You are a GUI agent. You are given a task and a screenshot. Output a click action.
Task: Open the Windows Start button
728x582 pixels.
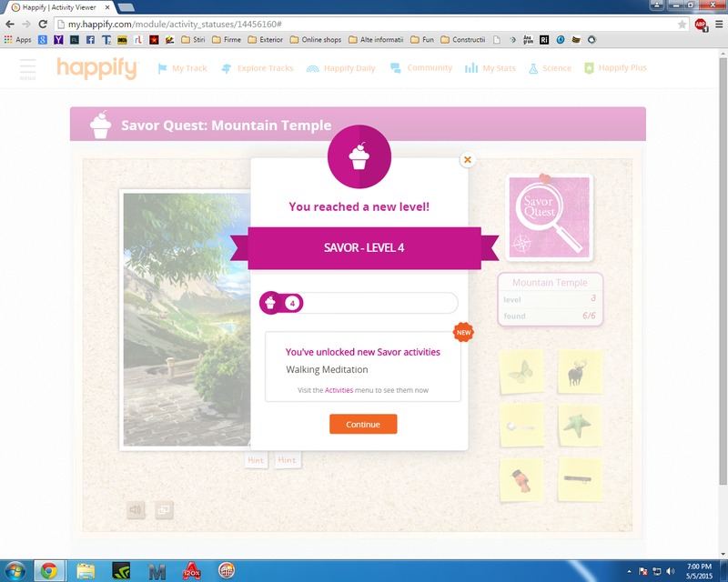pyautogui.click(x=15, y=571)
